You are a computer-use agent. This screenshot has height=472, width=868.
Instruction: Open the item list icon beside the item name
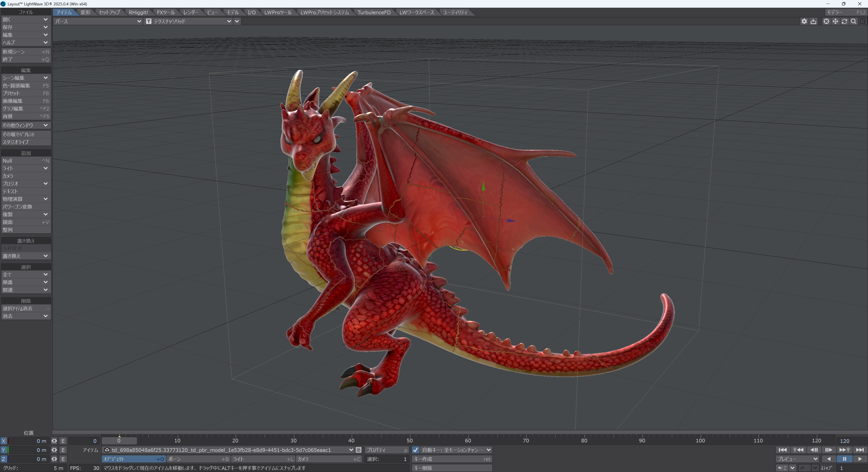tap(359, 450)
